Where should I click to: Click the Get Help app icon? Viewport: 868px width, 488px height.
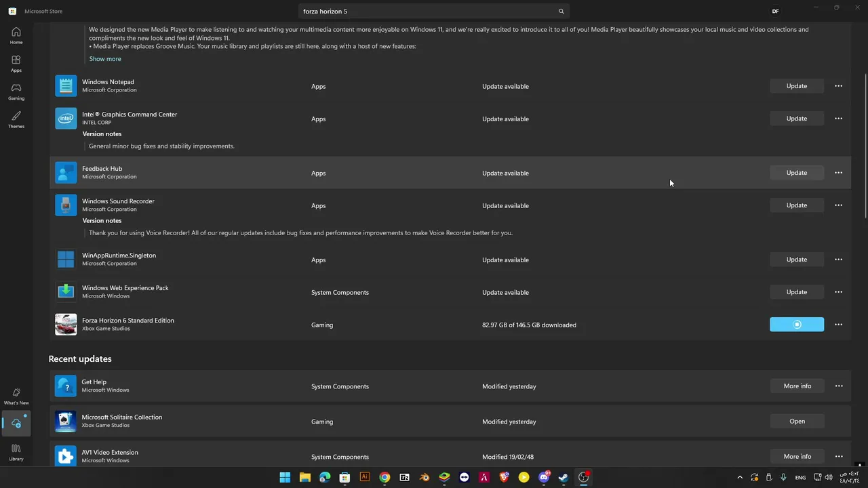tap(66, 386)
